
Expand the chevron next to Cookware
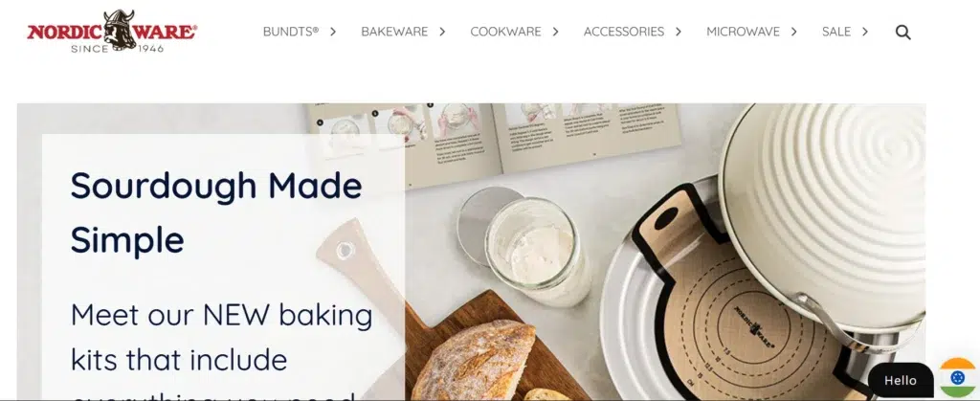(556, 32)
